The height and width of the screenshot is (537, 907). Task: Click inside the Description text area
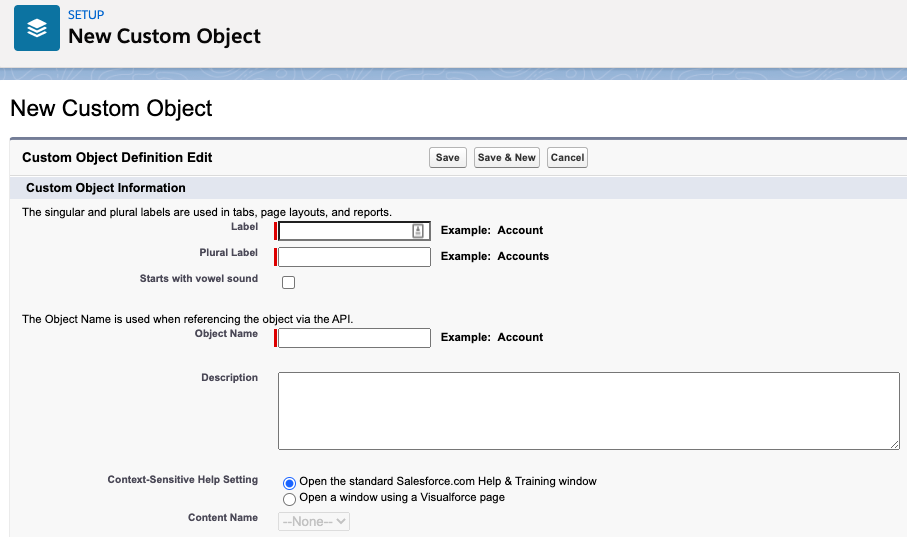(x=588, y=410)
